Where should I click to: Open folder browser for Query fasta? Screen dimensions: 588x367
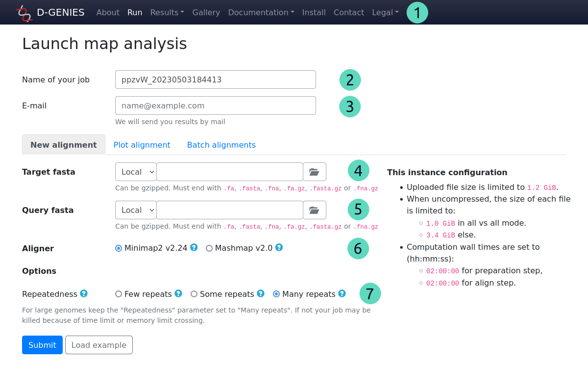[x=314, y=210]
